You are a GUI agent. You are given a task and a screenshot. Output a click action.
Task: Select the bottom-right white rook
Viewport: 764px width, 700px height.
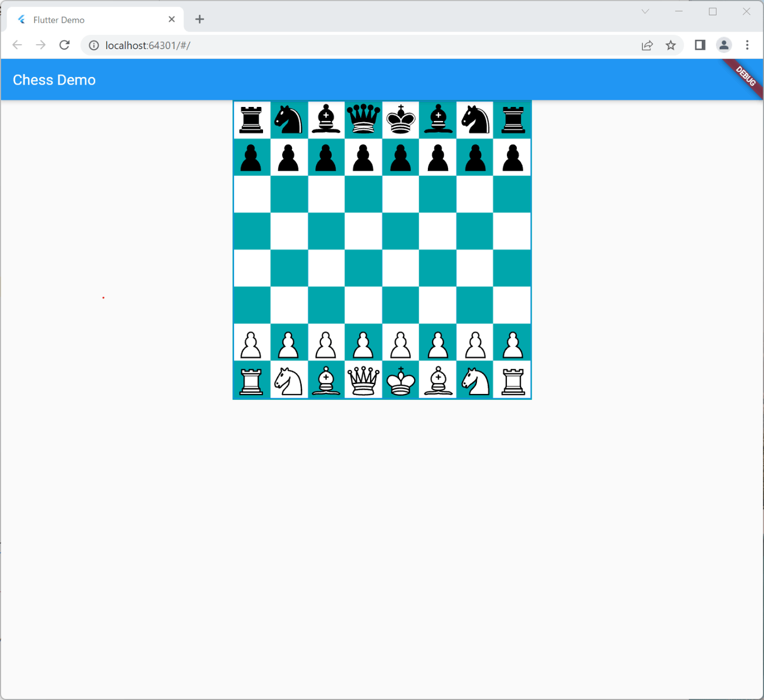[513, 380]
